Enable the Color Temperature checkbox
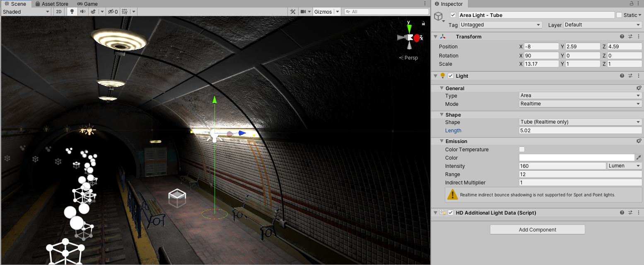This screenshot has width=644, height=265. (x=522, y=149)
